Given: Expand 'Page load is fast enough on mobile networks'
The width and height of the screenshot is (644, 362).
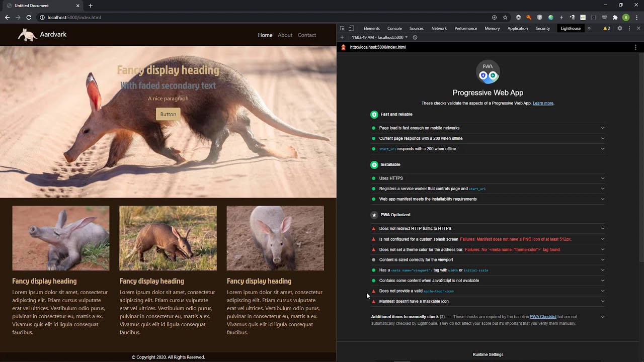Looking at the screenshot, I should pos(488,128).
